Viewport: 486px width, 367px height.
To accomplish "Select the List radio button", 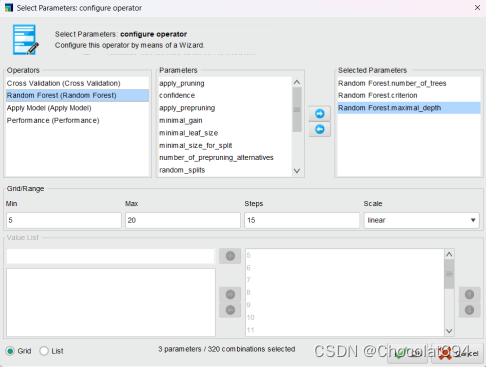I will click(x=44, y=351).
